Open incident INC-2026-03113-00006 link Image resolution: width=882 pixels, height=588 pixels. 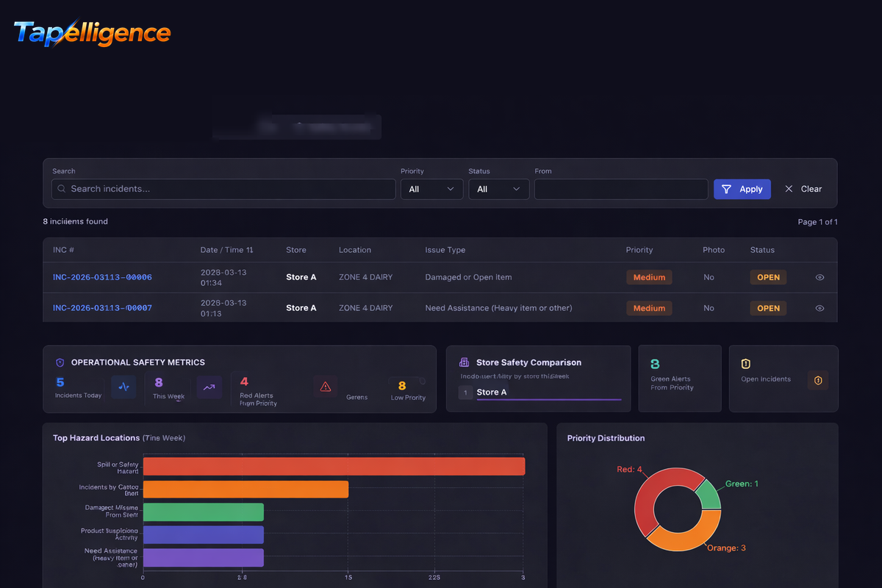102,277
